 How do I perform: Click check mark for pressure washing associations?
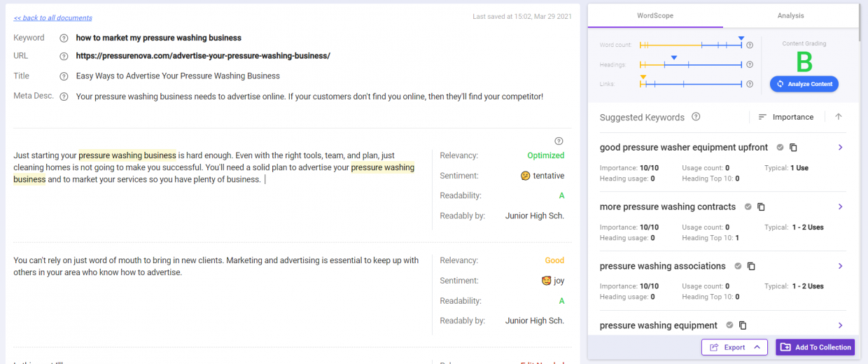coord(738,266)
